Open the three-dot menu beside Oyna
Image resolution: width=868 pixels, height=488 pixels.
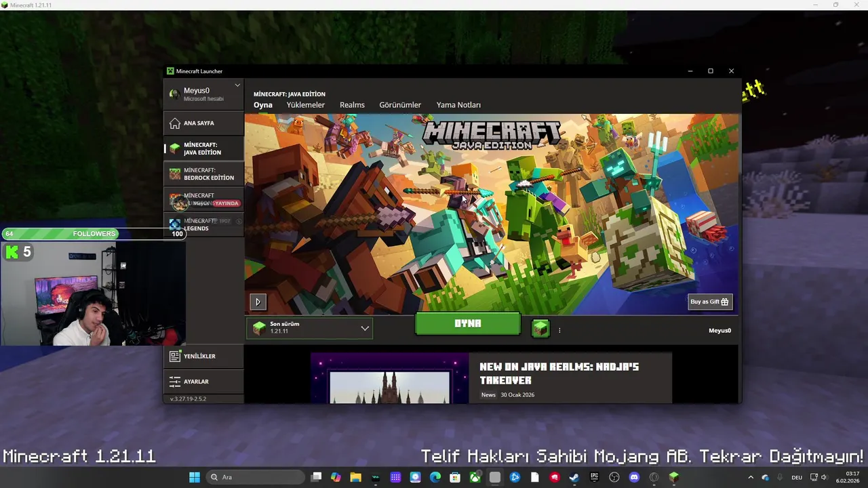[x=559, y=331]
